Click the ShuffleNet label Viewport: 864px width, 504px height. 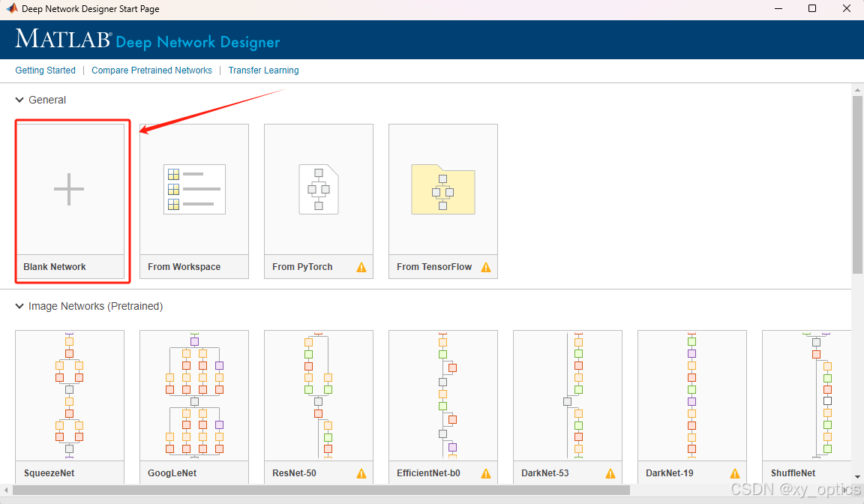(x=793, y=473)
